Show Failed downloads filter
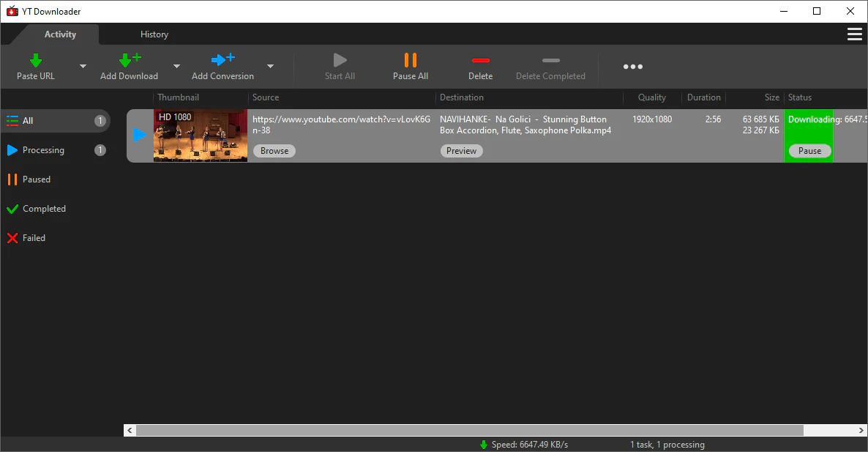Screen dimensions: 868x452 pyautogui.click(x=34, y=238)
